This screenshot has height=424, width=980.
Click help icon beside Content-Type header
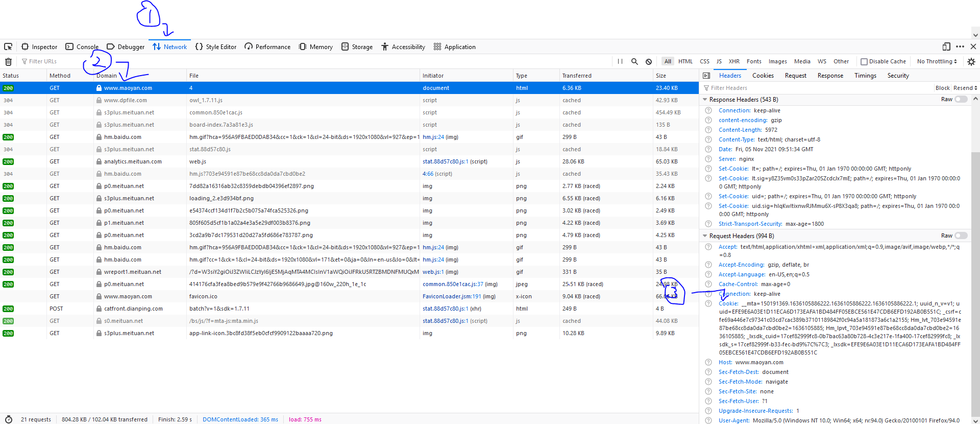[708, 139]
